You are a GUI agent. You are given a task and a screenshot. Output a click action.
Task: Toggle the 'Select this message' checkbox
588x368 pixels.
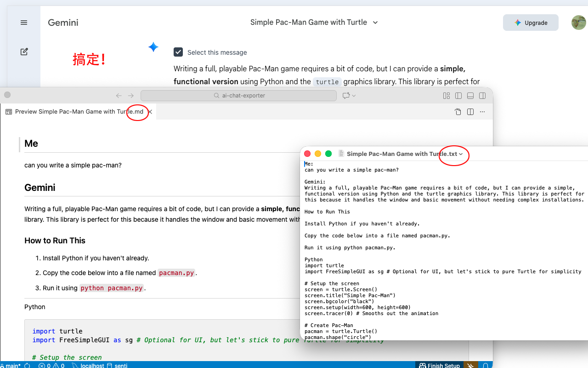(x=178, y=52)
